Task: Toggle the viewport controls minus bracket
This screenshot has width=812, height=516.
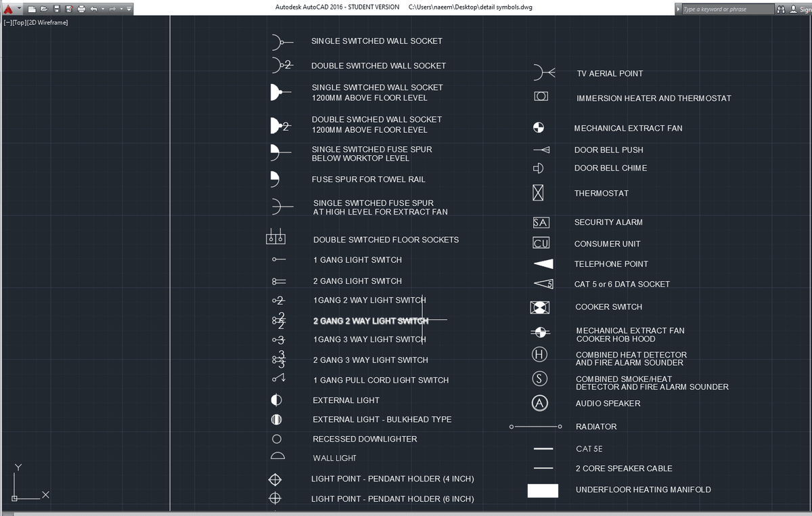Action: (7, 22)
